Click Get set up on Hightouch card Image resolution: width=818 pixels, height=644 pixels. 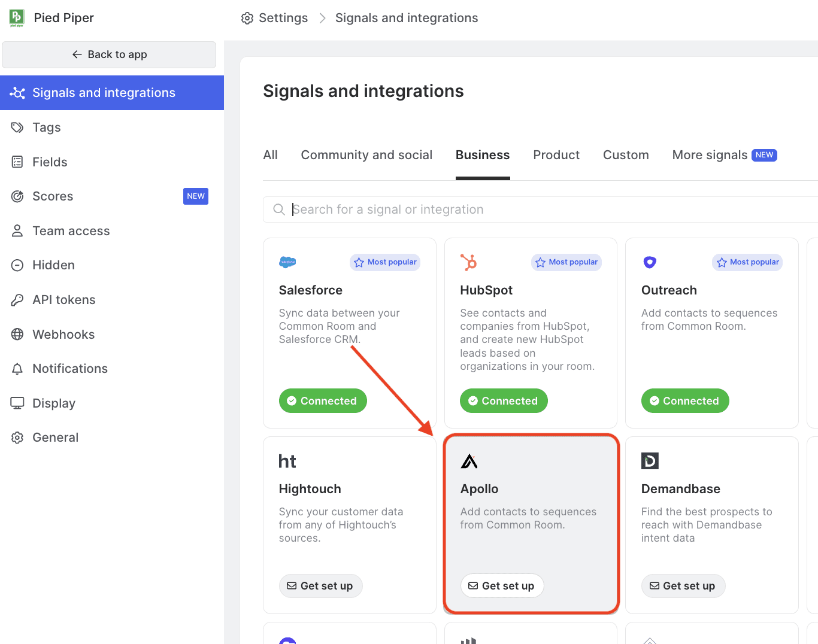coord(320,586)
